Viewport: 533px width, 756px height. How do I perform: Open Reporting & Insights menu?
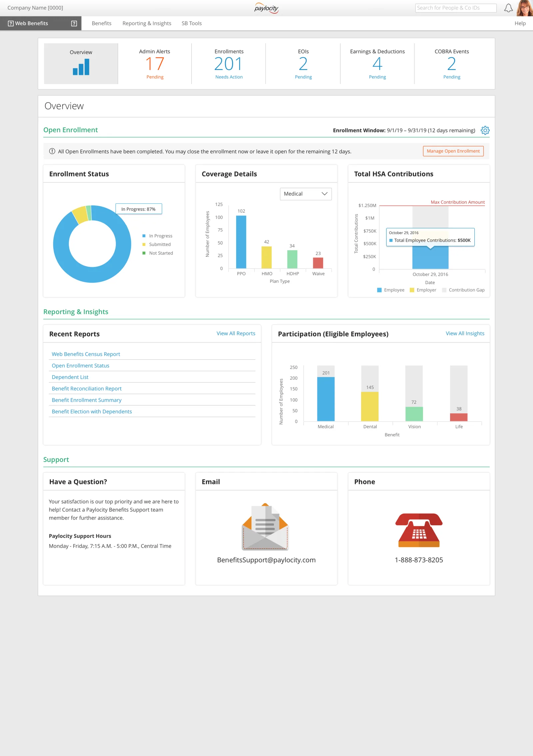(x=147, y=23)
